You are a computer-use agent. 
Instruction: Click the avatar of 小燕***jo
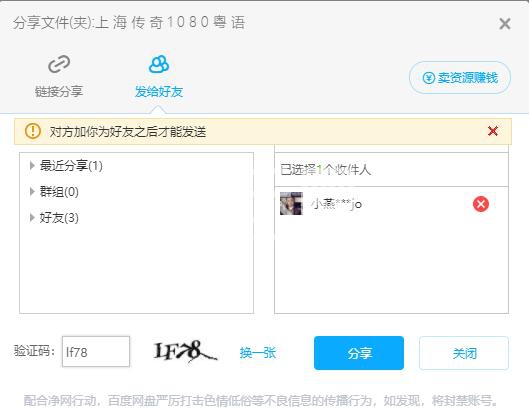[x=291, y=203]
